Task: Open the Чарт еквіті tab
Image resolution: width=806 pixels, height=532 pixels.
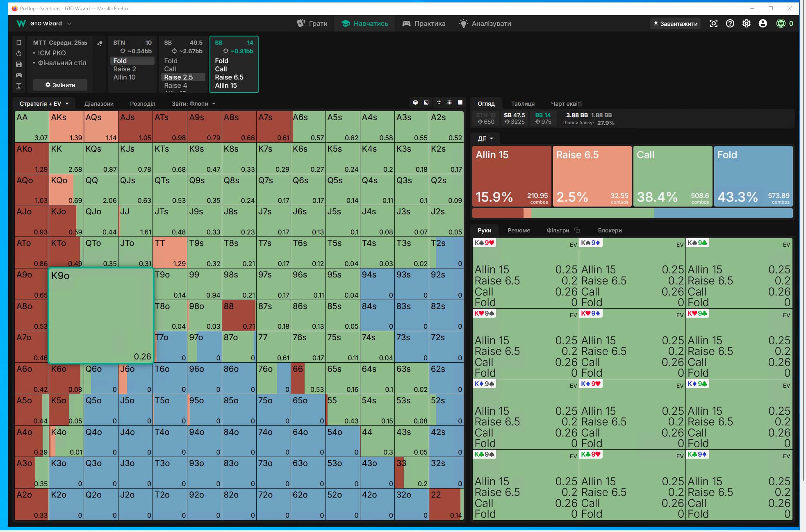Action: click(566, 104)
